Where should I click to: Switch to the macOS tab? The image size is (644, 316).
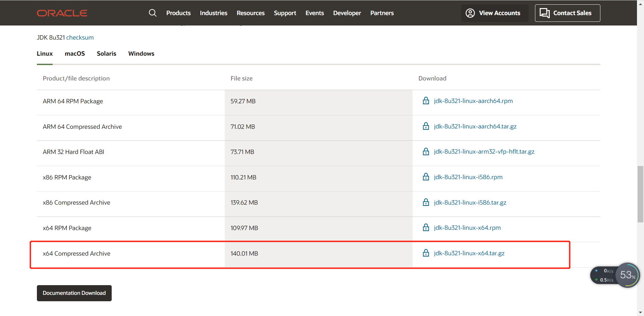75,54
